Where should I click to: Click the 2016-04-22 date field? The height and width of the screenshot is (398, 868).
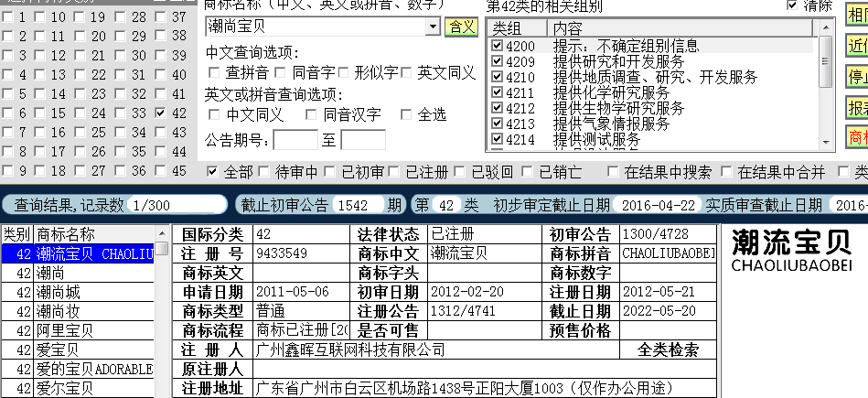click(658, 205)
